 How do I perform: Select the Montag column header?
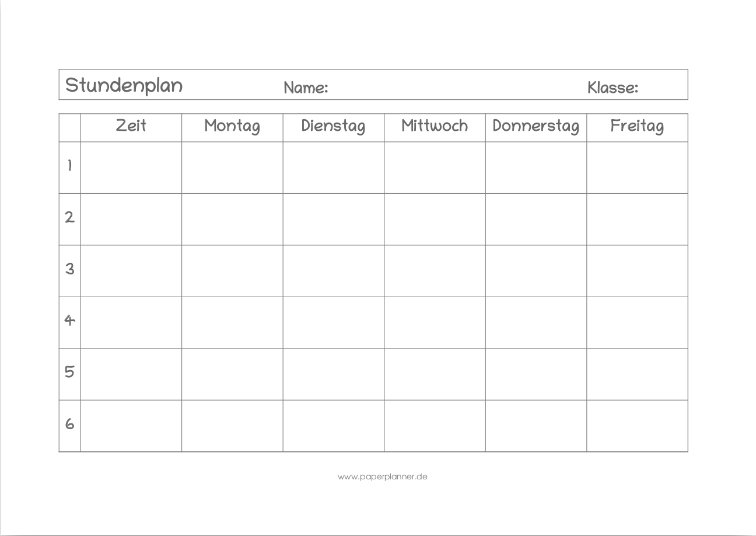(x=232, y=126)
